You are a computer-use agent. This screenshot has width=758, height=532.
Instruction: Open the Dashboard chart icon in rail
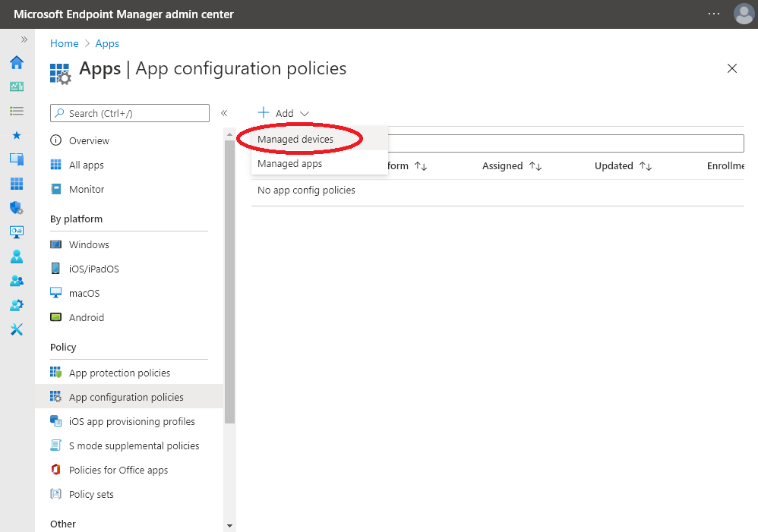17,87
